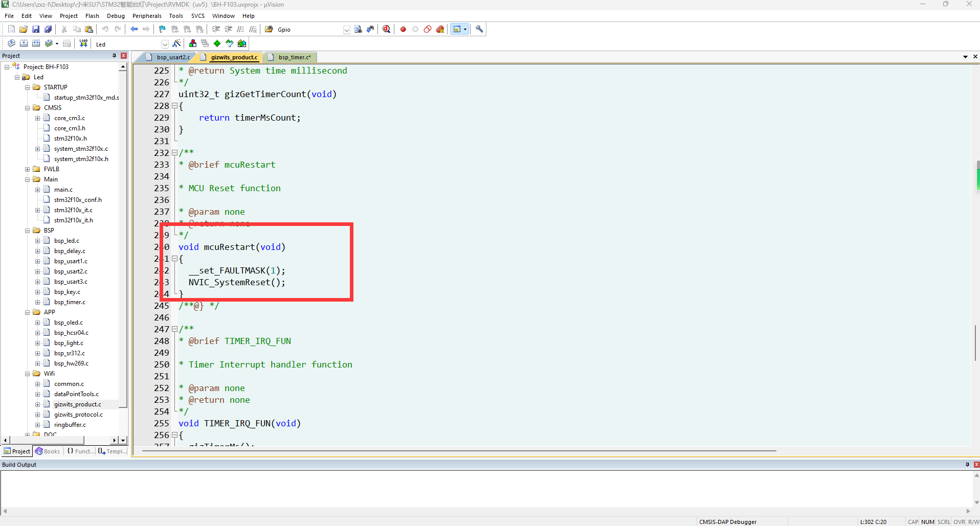Click the Save file toolbar icon
Screen dimensions: 980x526
click(x=36, y=29)
